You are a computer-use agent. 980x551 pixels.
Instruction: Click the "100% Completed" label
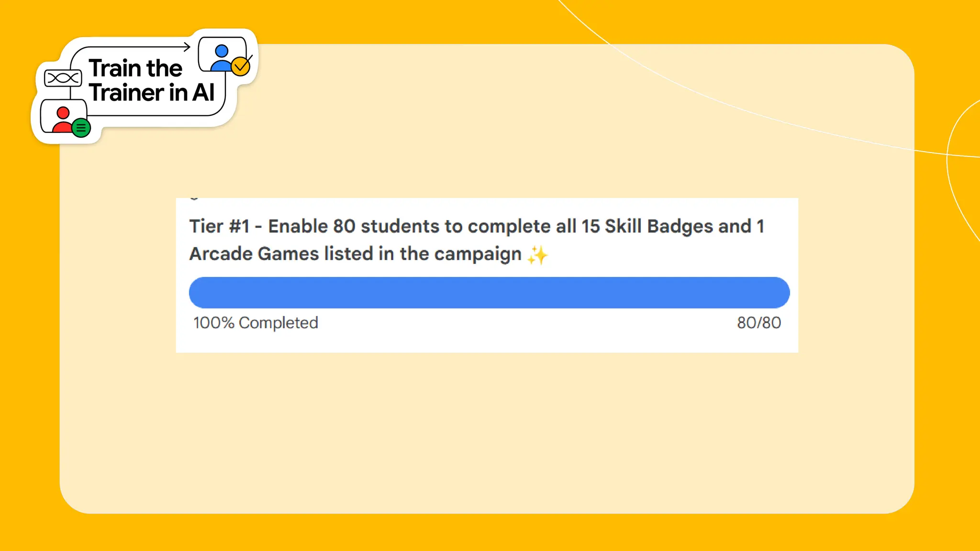[x=256, y=323]
